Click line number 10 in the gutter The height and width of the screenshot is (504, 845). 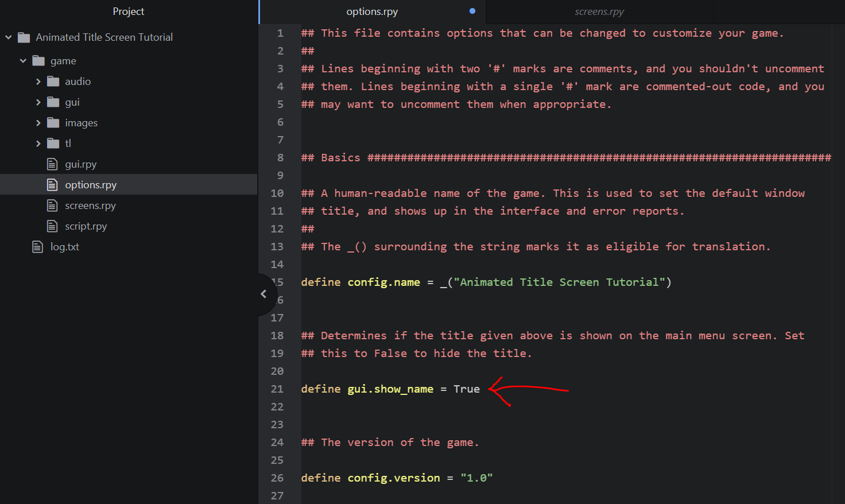[x=277, y=193]
